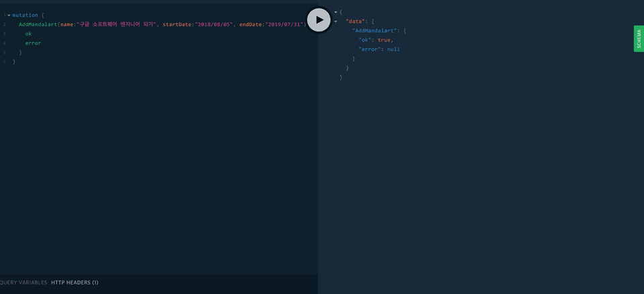
Task: Click the true value of "ok"
Action: click(384, 40)
